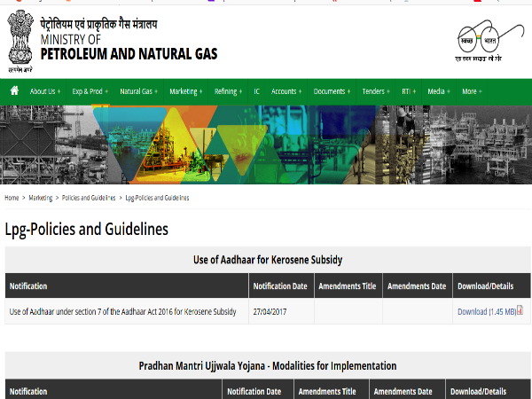This screenshot has height=399, width=532.
Task: Open the Media menu
Action: click(438, 91)
